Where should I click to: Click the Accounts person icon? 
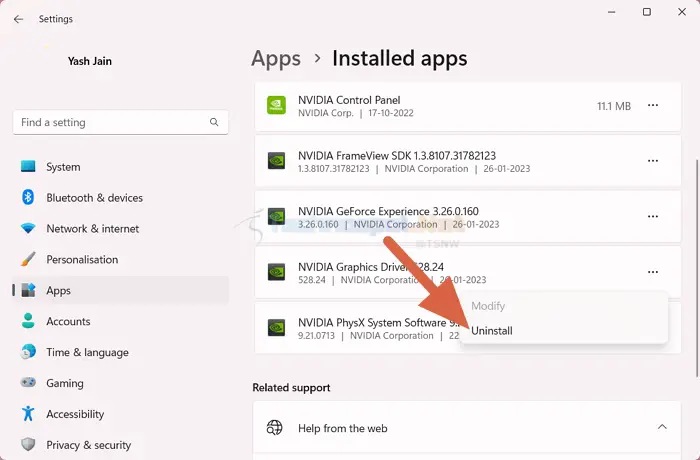click(28, 321)
